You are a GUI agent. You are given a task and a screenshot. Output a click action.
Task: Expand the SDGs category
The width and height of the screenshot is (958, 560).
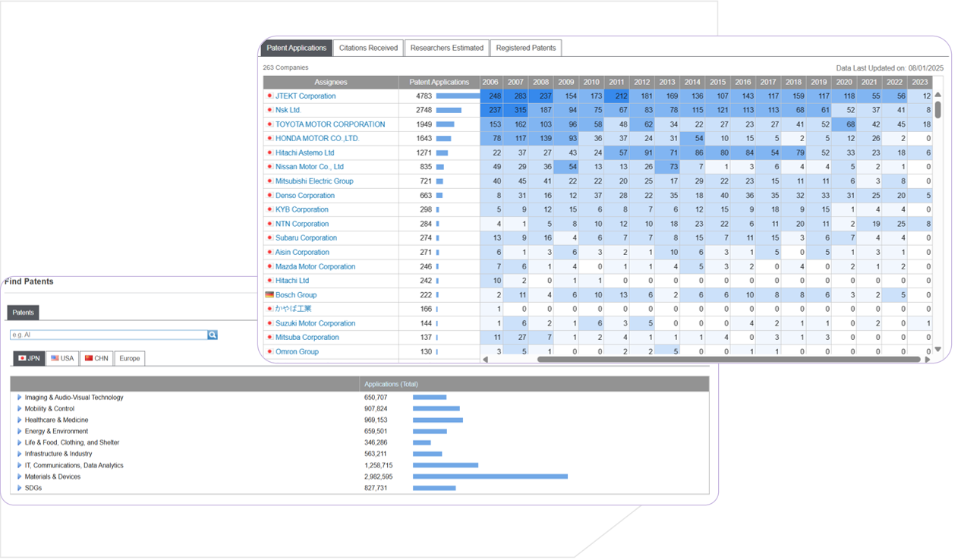[x=20, y=489]
